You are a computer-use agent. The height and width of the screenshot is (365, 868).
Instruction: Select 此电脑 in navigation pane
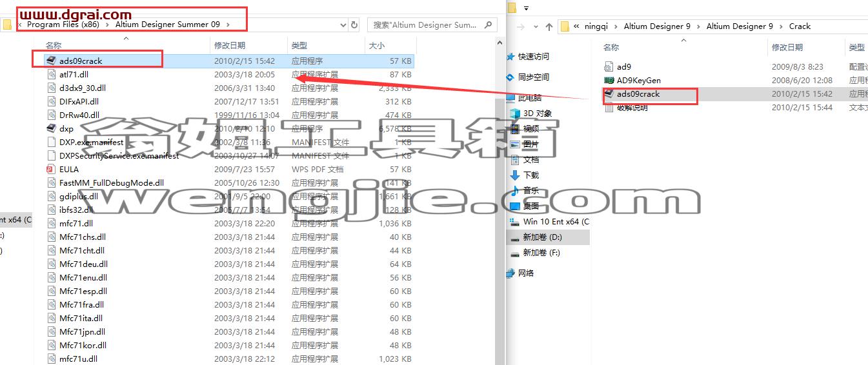[x=530, y=98]
